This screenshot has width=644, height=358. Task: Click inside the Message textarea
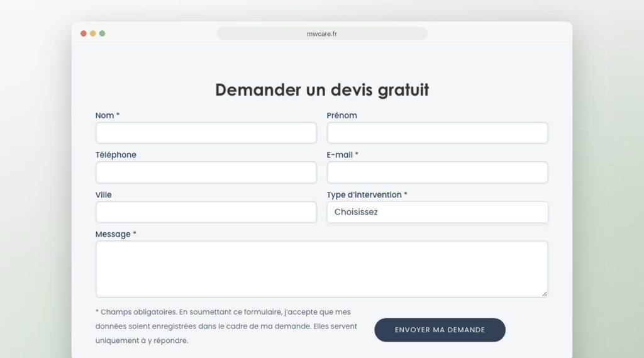point(321,269)
